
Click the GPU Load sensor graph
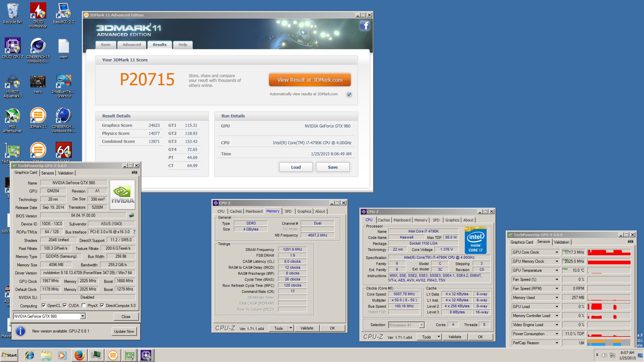click(x=609, y=307)
